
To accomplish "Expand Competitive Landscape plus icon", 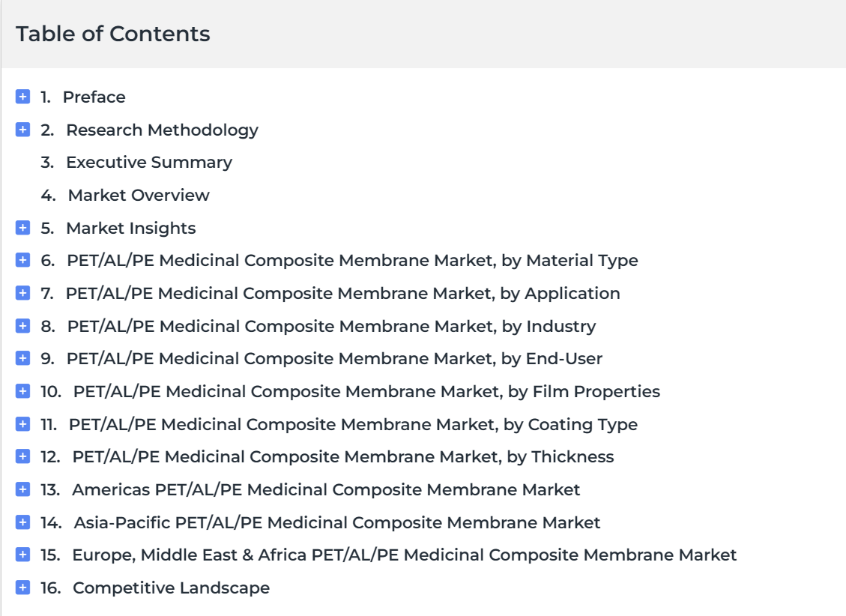I will [x=22, y=588].
